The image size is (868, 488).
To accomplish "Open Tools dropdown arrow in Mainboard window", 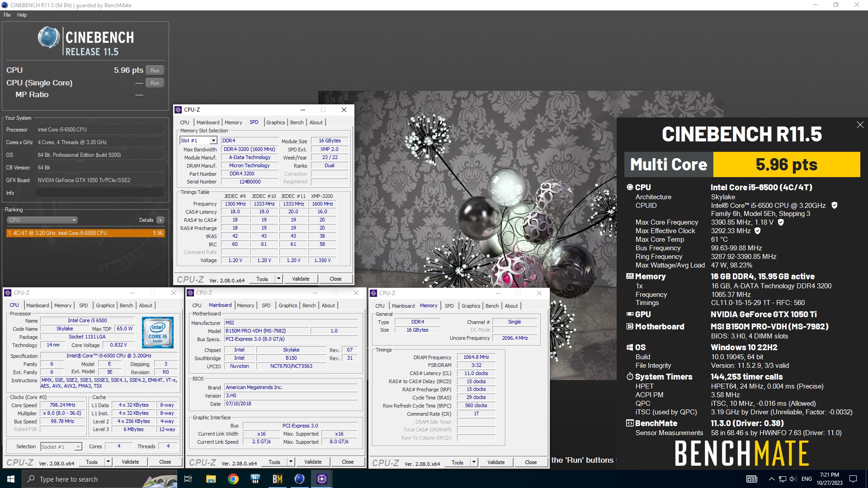I will (x=291, y=462).
